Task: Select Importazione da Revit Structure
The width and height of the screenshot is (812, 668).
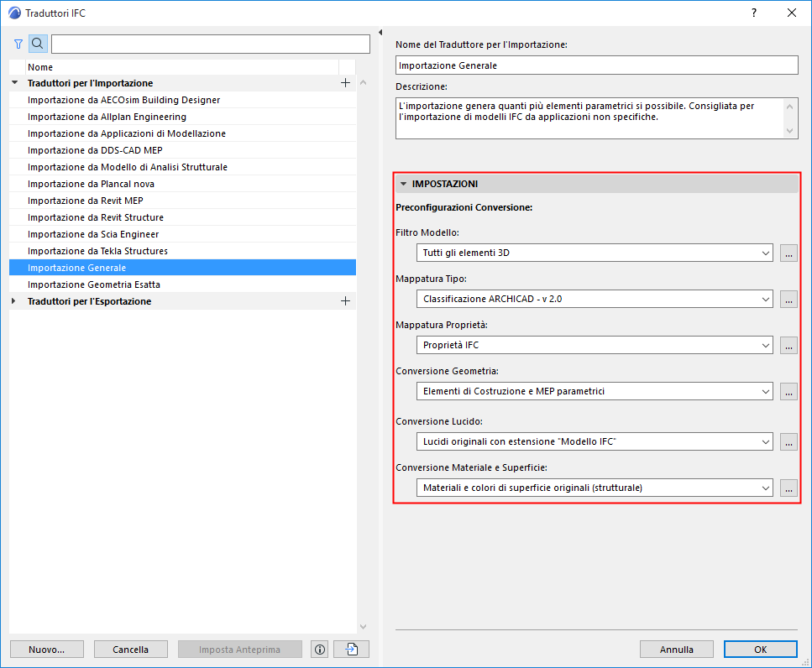Action: pyautogui.click(x=182, y=217)
